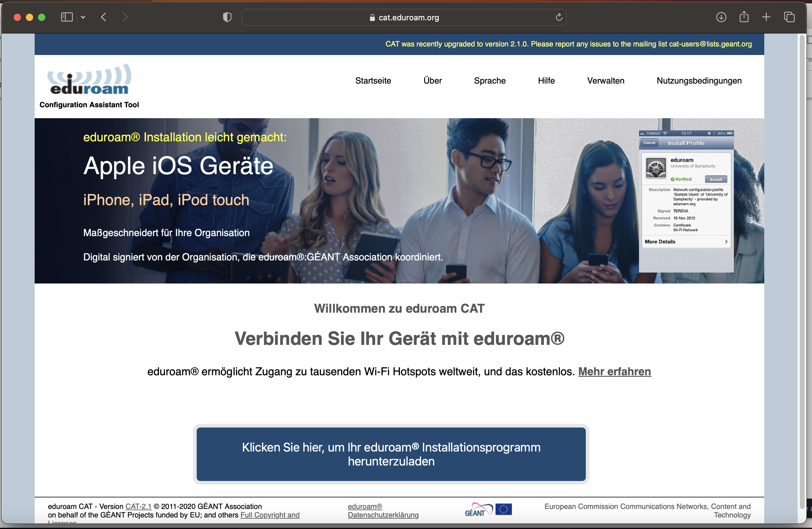This screenshot has height=529, width=812.
Task: Click the eduroam logo
Action: 89,79
